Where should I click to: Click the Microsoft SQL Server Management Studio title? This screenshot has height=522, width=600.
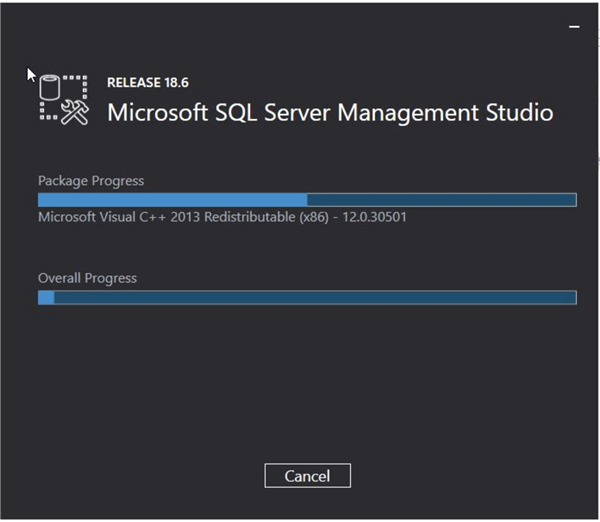tap(330, 112)
